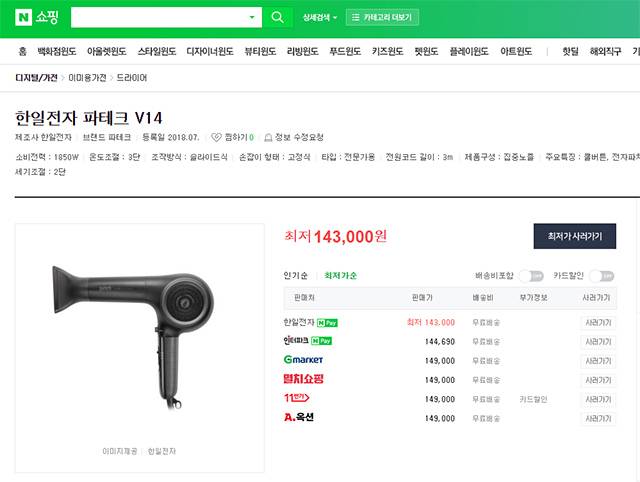The image size is (640, 482).
Task: Open the 상세검색 dropdown
Action: 320,18
